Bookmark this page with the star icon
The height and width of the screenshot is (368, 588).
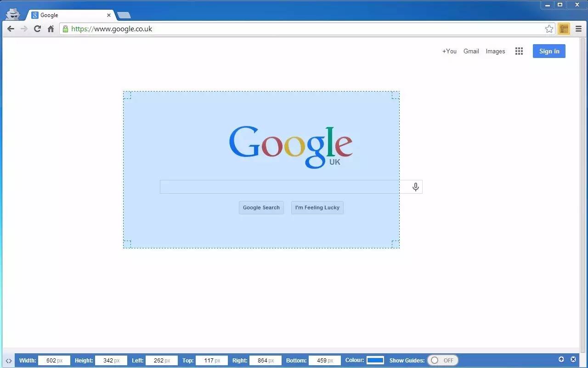549,29
